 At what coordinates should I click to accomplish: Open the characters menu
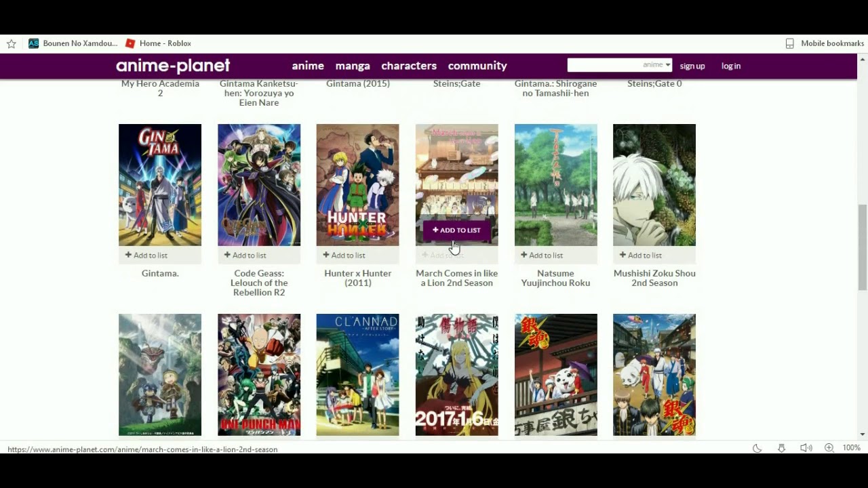[409, 66]
